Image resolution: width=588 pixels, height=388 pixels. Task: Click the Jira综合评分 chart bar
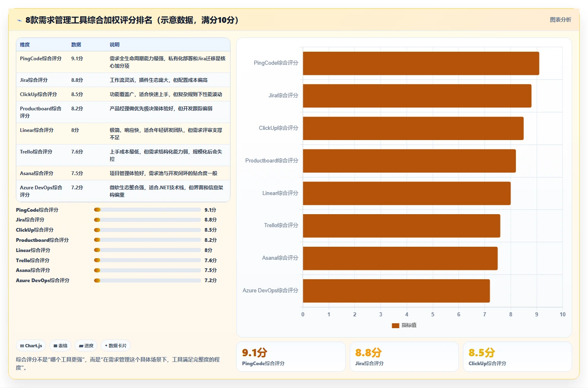[417, 96]
